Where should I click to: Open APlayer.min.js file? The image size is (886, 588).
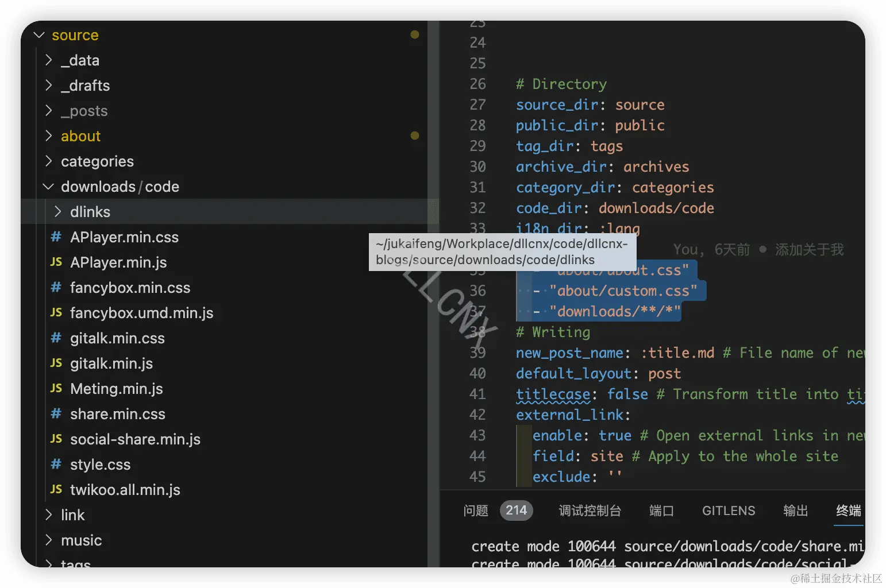click(x=118, y=262)
